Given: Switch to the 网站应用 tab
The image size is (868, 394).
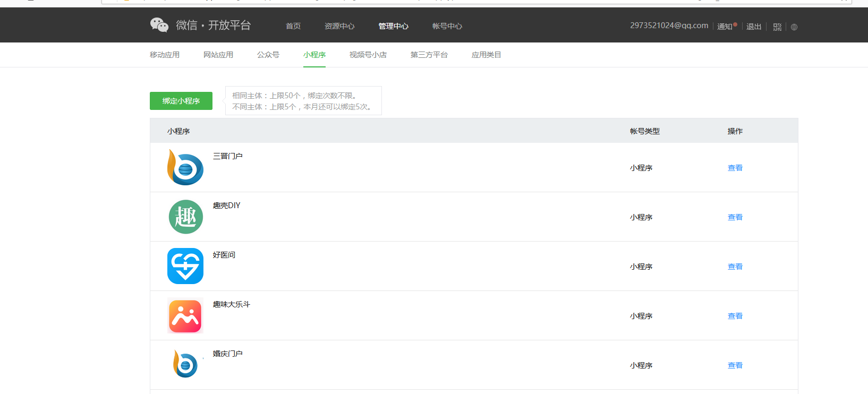Looking at the screenshot, I should click(218, 55).
